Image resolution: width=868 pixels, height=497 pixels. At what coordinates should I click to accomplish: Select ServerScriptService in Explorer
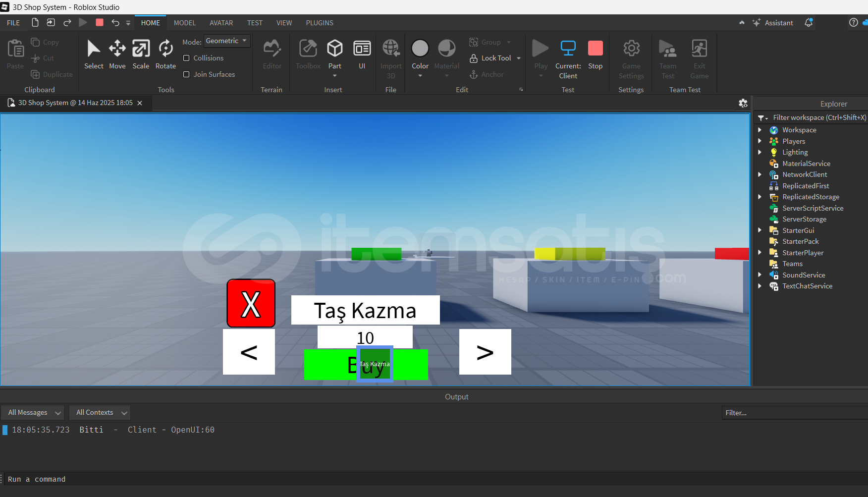813,208
